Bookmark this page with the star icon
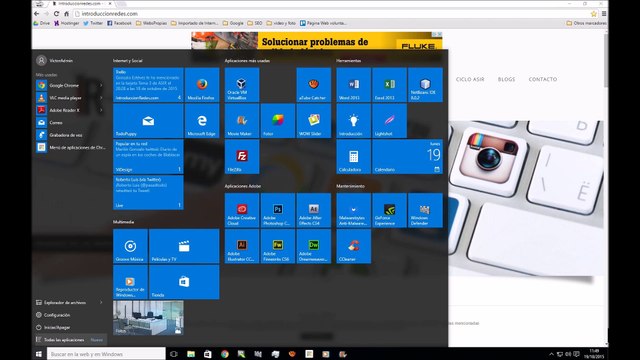Screen dimensions: 640x360 (593, 14)
